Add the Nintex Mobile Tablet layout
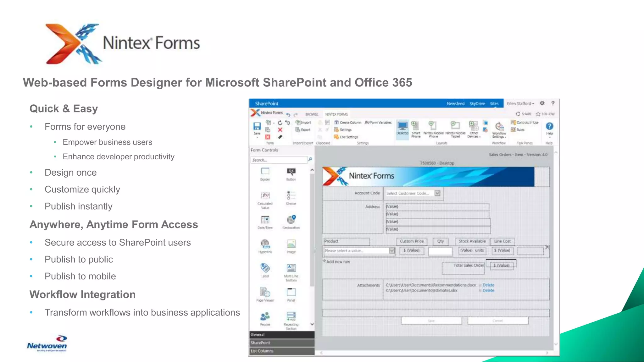This screenshot has height=362, width=644. (x=455, y=126)
